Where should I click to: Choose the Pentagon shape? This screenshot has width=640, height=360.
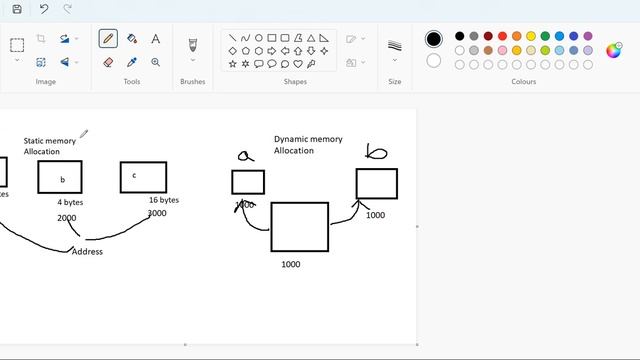coord(245,51)
